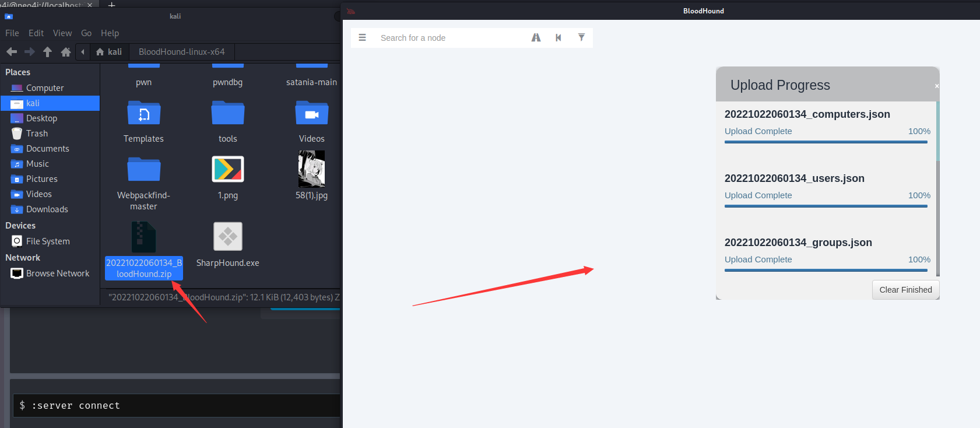The width and height of the screenshot is (980, 428).
Task: Select the Templates folder icon
Action: point(144,113)
